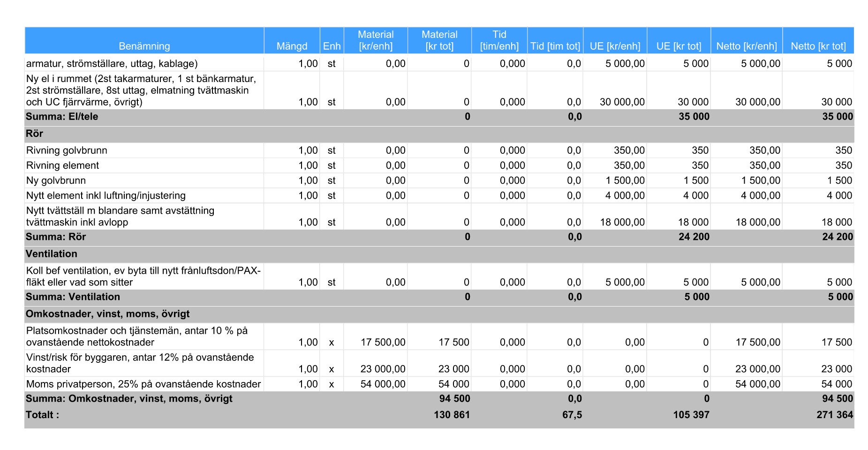Select the Totalt netto value 271 364
Viewport: 868px width, 450px height.
point(834,414)
